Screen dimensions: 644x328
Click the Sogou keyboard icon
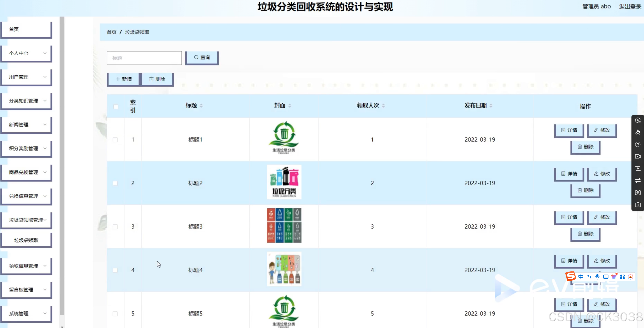tap(606, 277)
